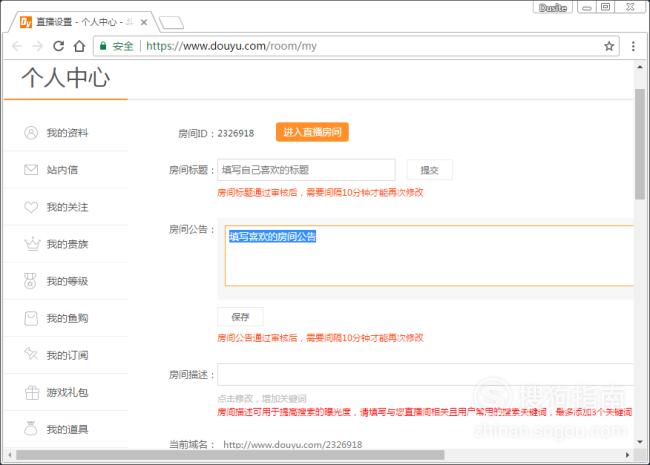Click 提交 to submit room title

pyautogui.click(x=429, y=170)
